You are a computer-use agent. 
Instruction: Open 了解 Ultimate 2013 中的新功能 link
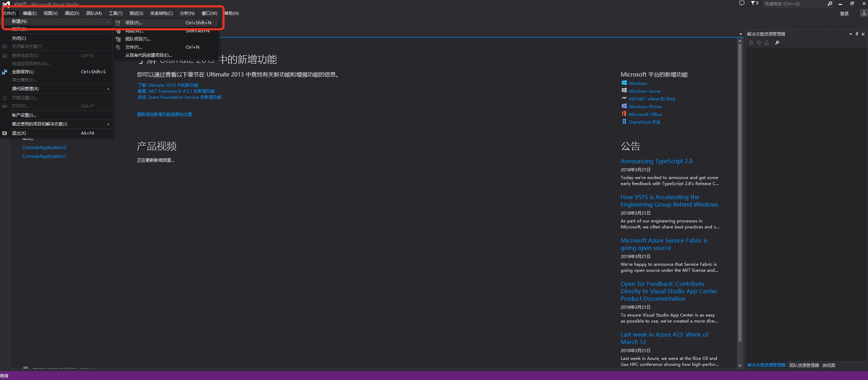(x=168, y=85)
